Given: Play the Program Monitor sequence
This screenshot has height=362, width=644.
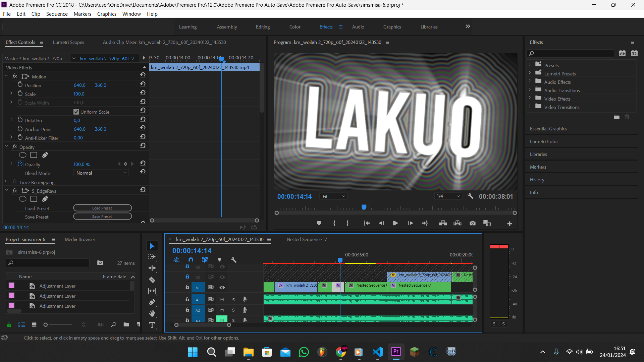Looking at the screenshot, I should tap(395, 223).
